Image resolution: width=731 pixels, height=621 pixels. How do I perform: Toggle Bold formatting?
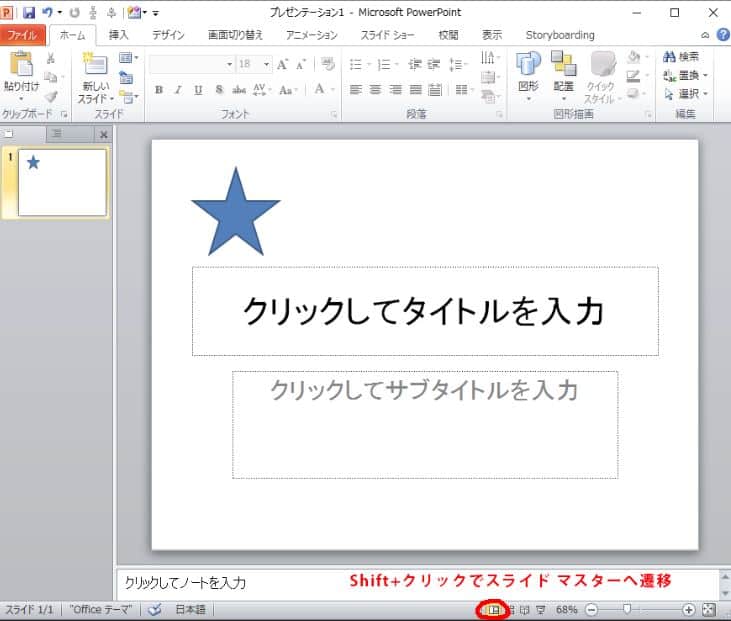tap(159, 90)
